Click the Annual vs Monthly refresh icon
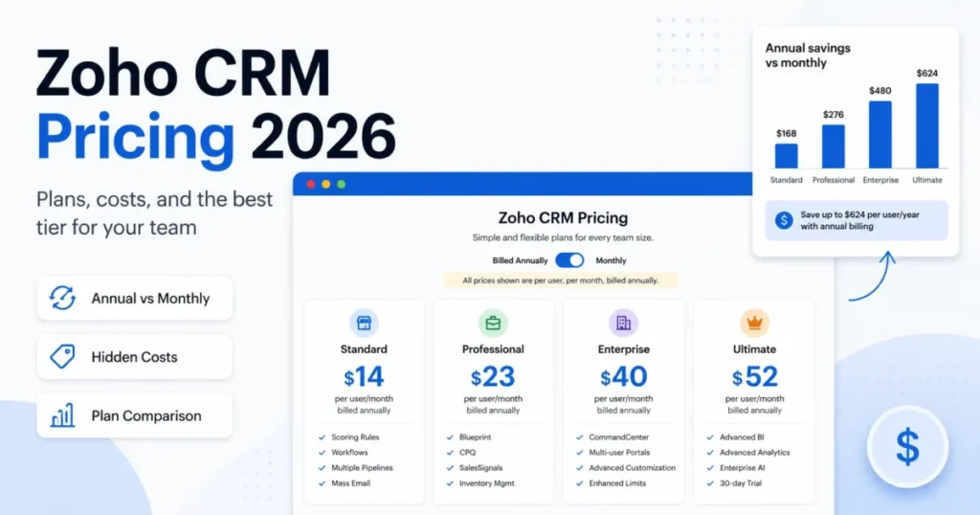Image resolution: width=980 pixels, height=515 pixels. point(62,298)
